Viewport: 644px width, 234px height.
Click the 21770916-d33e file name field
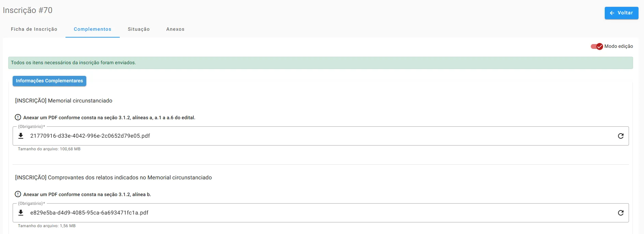coord(90,136)
